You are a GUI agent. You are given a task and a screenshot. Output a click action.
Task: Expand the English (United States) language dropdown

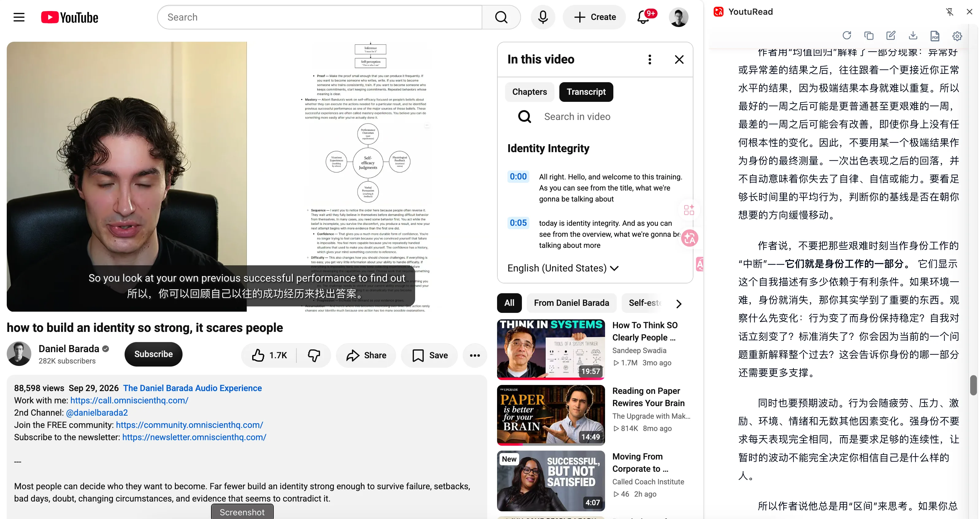pyautogui.click(x=563, y=268)
